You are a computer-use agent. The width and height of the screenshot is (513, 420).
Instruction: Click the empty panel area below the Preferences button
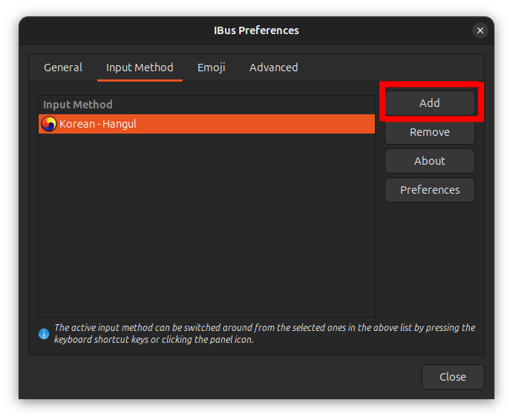[429, 260]
